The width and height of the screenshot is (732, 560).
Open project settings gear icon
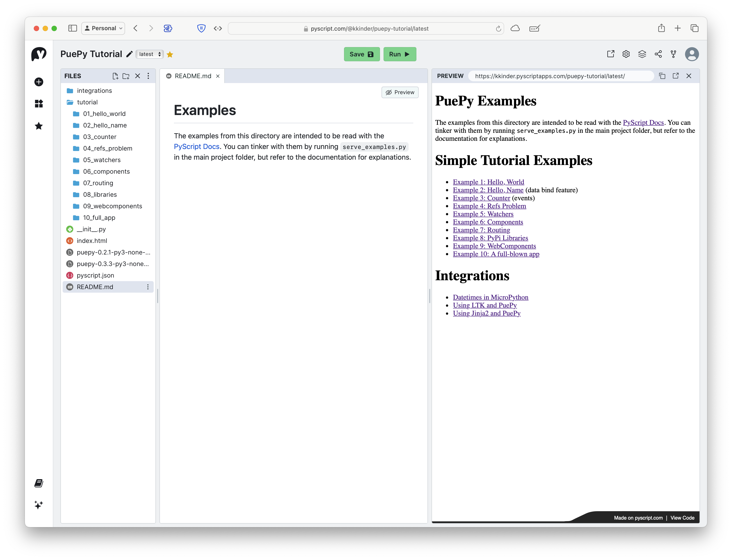626,54
